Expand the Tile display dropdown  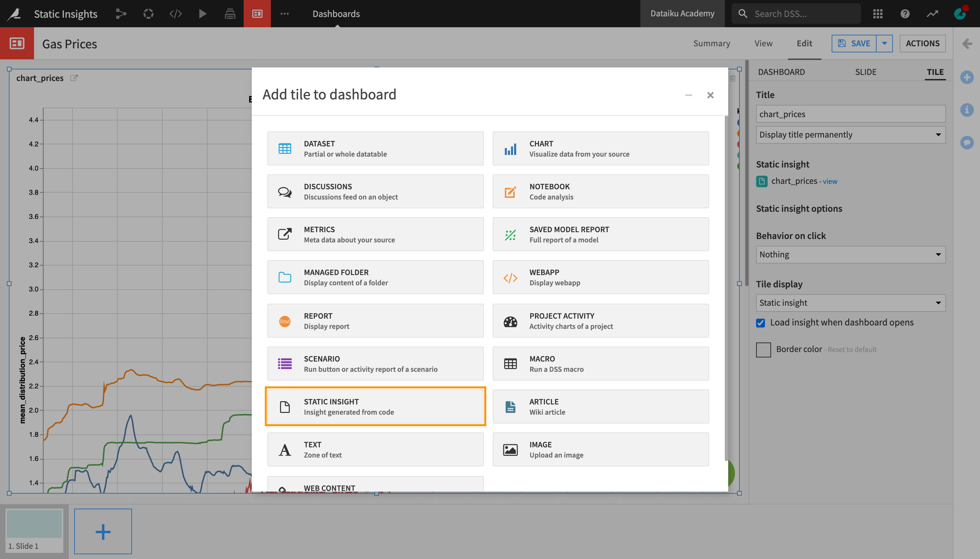pos(850,302)
